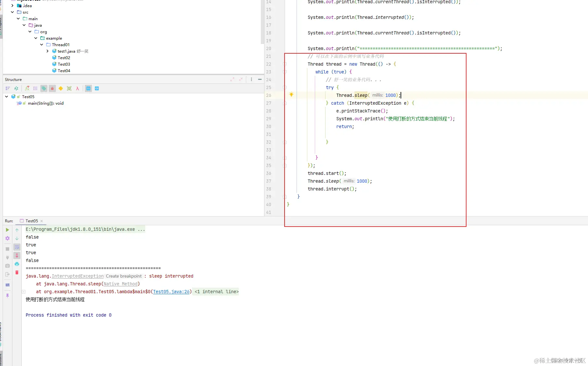Print the Run console output
588x366 pixels.
(17, 264)
